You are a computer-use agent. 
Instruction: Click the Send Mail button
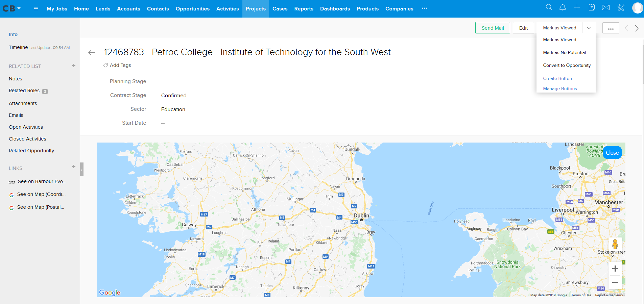click(x=493, y=28)
